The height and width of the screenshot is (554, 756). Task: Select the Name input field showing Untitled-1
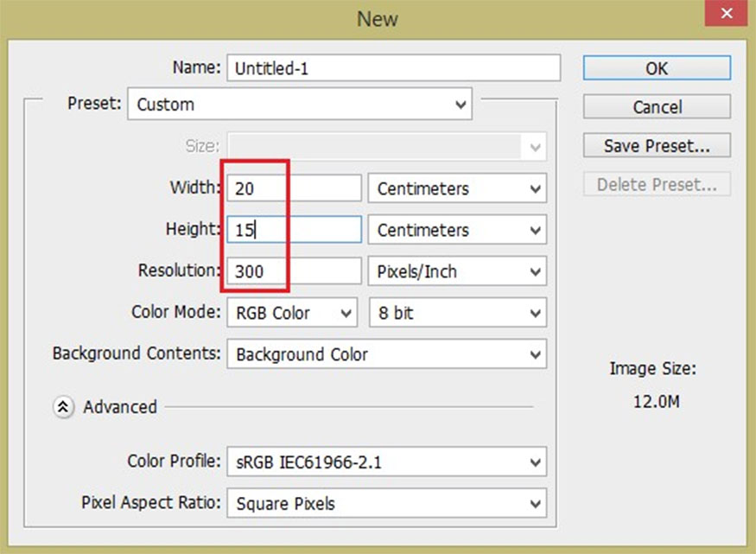pos(393,67)
